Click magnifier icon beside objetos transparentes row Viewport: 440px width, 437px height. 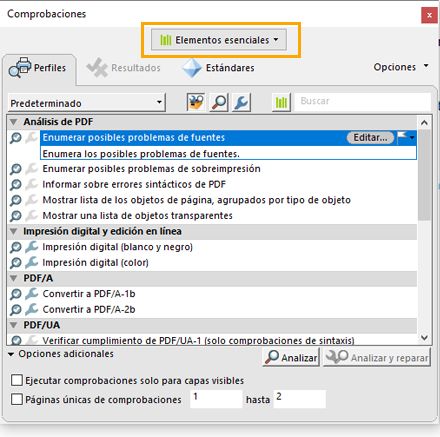point(16,216)
